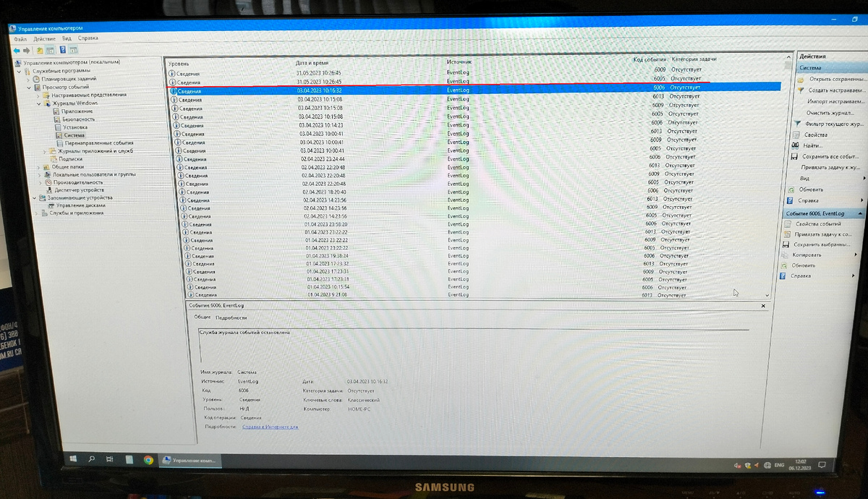868x499 pixels.
Task: Click the Back arrow in the toolbar
Action: point(17,50)
